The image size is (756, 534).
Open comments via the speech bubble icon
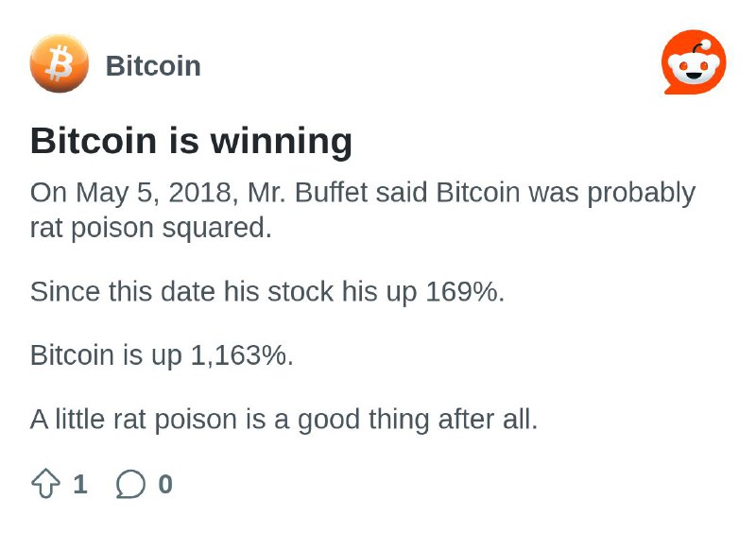130,483
